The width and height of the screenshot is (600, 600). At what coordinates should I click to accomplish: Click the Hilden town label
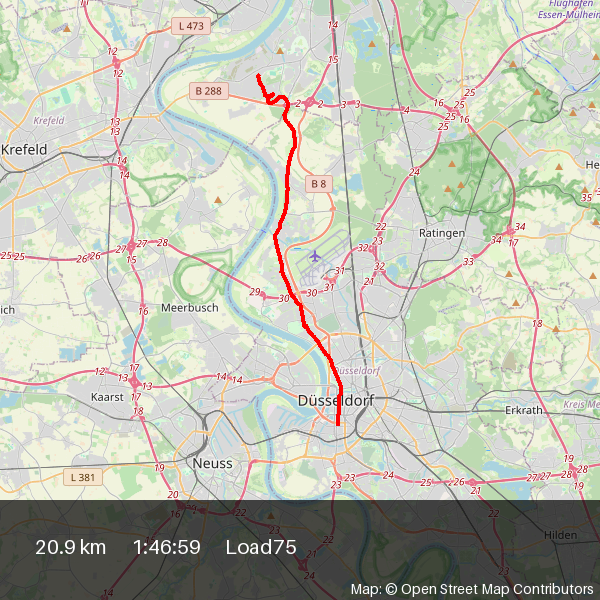click(560, 535)
